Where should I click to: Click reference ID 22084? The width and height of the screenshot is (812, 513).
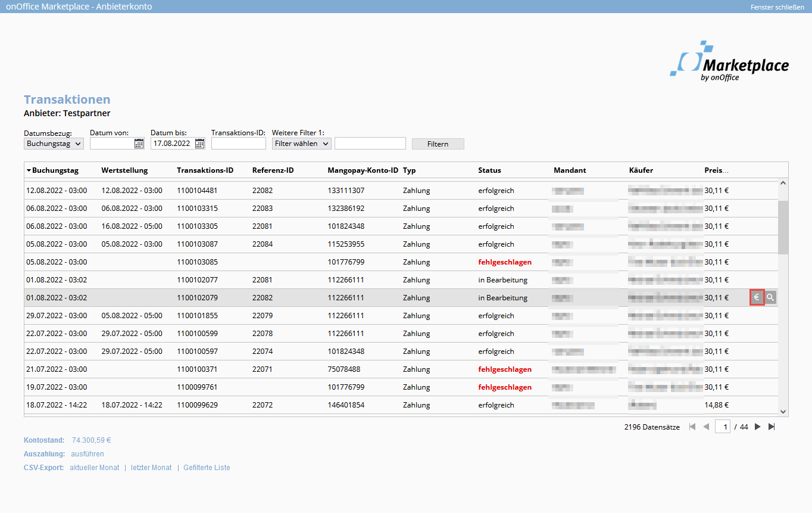pyautogui.click(x=263, y=244)
